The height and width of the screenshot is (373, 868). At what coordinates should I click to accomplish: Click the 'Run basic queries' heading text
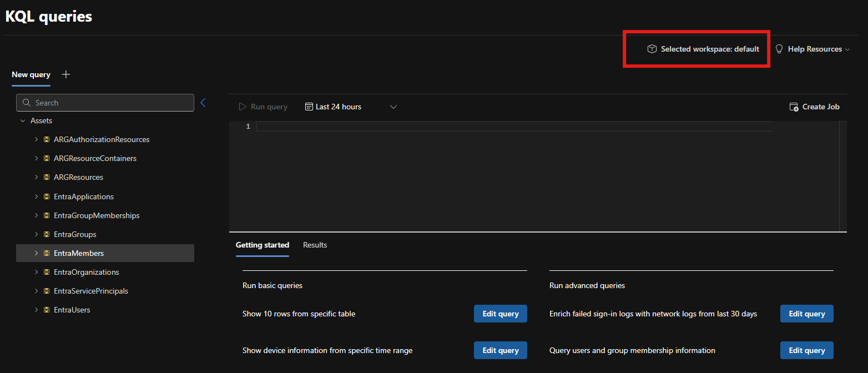272,285
